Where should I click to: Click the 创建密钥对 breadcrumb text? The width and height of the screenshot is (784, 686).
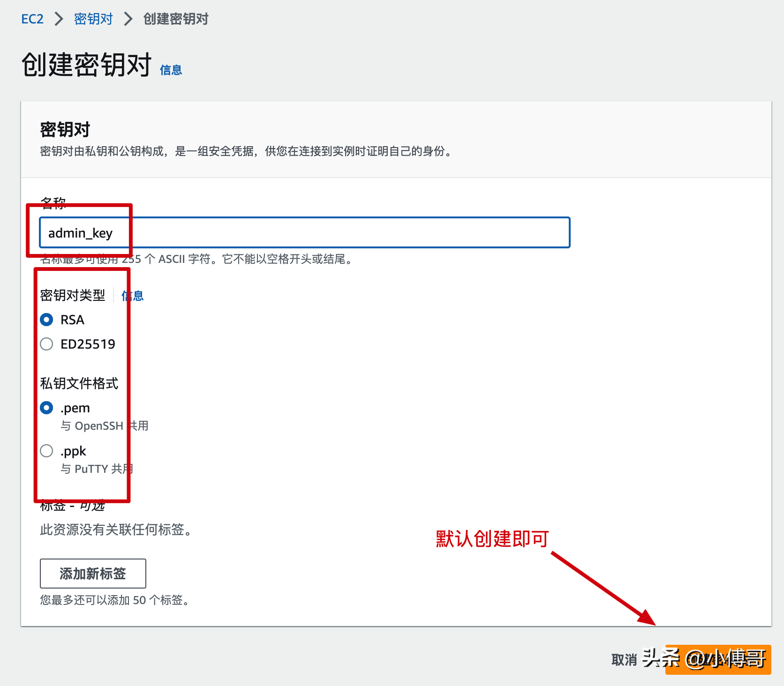176,19
